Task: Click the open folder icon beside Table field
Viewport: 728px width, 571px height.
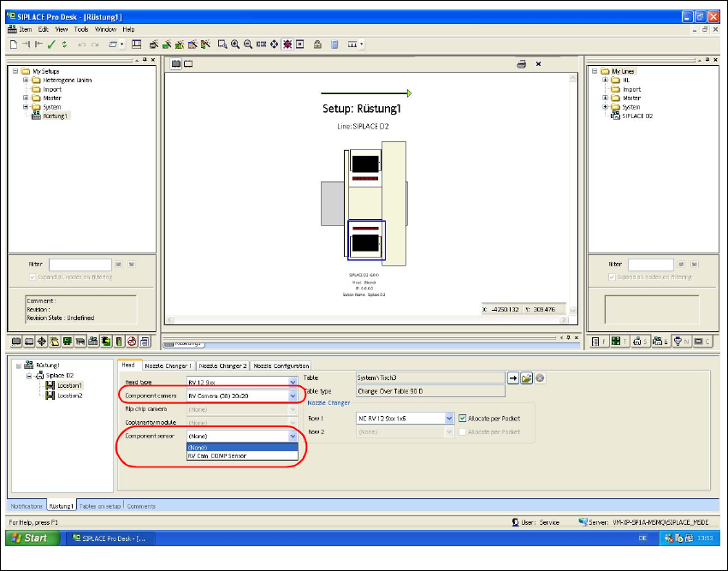Action: pyautogui.click(x=527, y=378)
